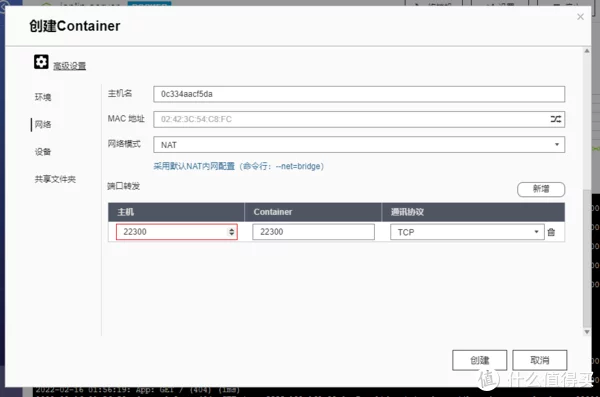
Task: Click the 取消 button
Action: tap(540, 360)
